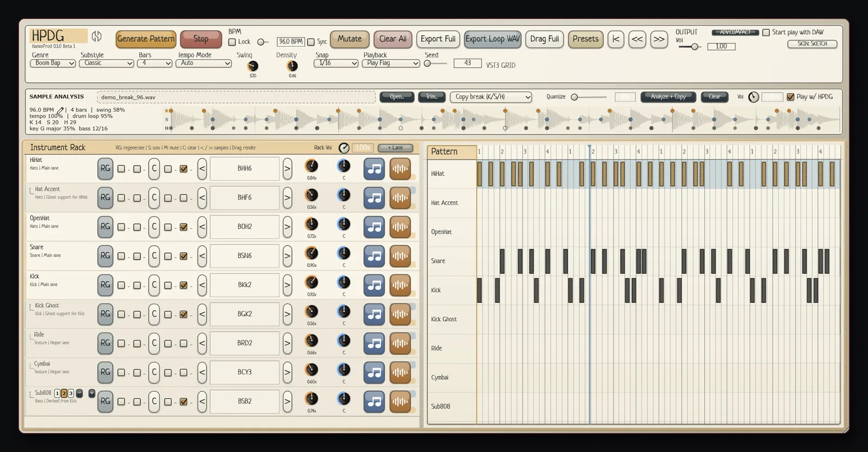The width and height of the screenshot is (868, 452).
Task: Toggle the Sync checkbox
Action: coord(311,42)
